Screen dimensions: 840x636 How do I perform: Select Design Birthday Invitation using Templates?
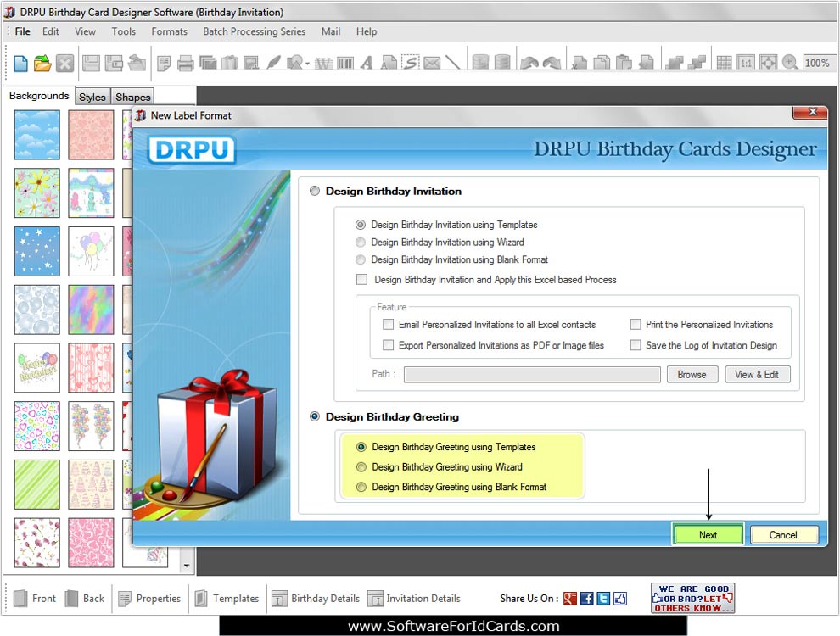click(x=361, y=225)
